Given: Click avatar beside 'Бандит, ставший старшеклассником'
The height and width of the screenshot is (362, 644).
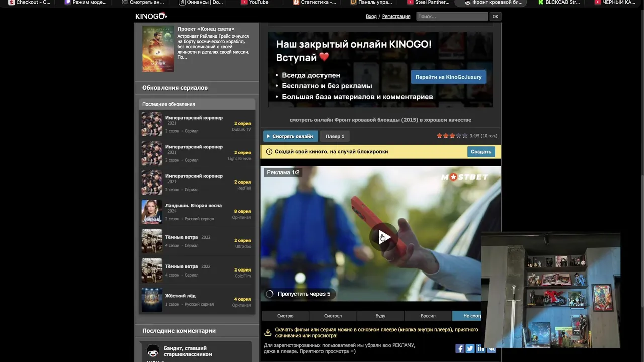Looking at the screenshot, I should click(153, 351).
